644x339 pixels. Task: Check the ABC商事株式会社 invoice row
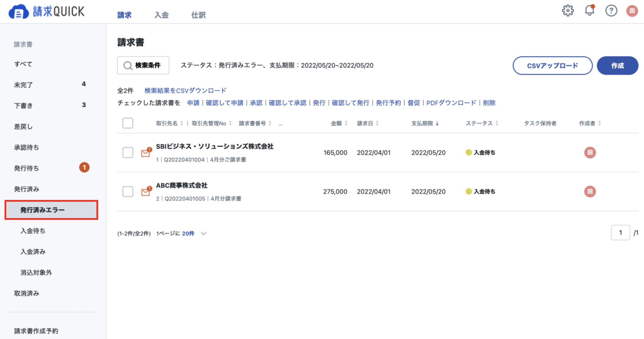point(128,191)
